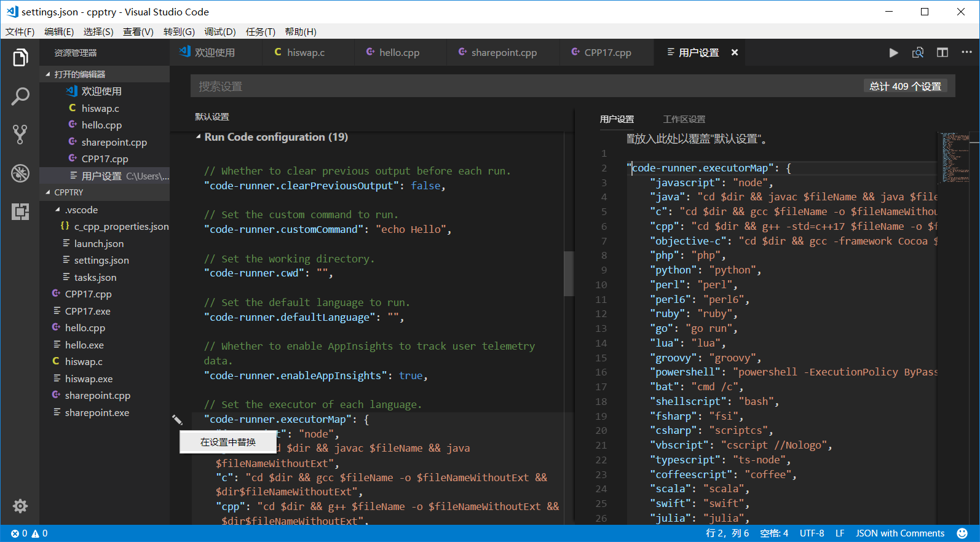Open the 选择(S) menu
Viewport: 980px width, 542px height.
point(98,32)
